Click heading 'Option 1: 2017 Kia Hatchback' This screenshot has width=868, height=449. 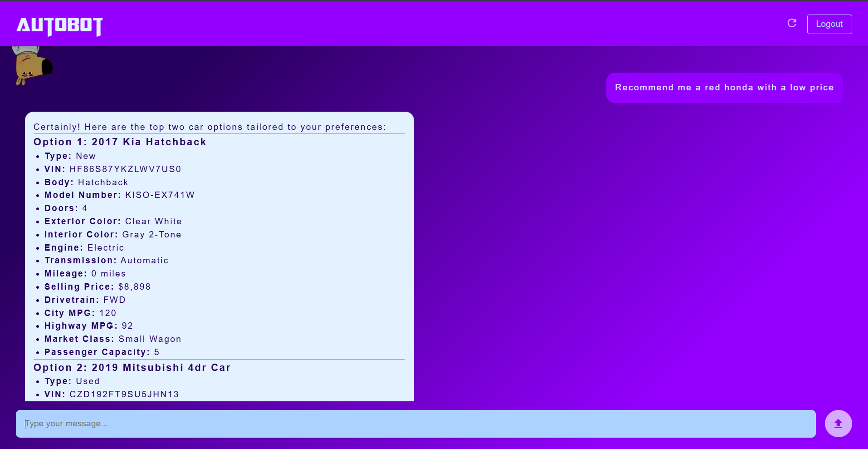click(120, 142)
